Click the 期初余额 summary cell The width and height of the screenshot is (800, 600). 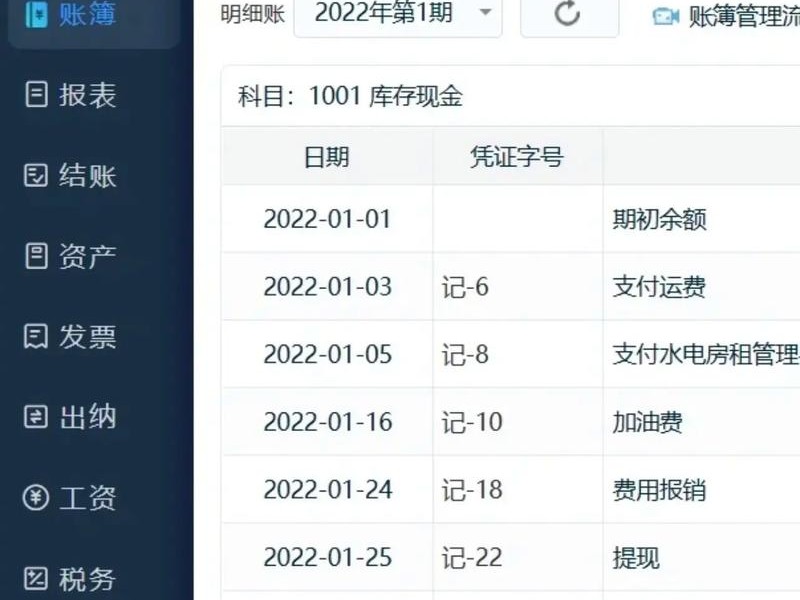tap(659, 219)
